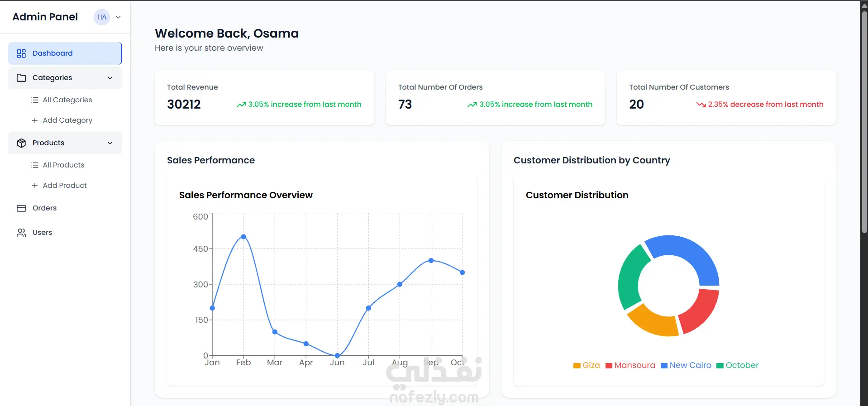
Task: Click the Users people icon
Action: (x=21, y=233)
